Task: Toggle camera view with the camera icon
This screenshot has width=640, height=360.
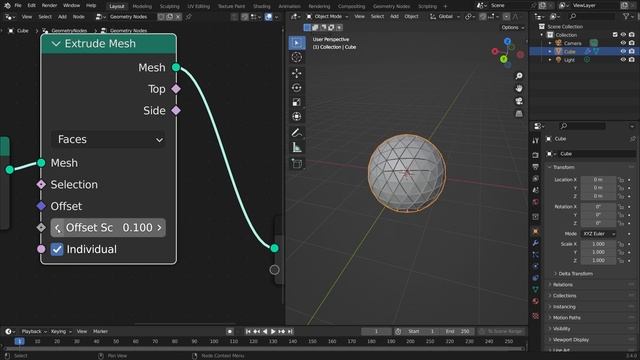Action: pyautogui.click(x=519, y=101)
